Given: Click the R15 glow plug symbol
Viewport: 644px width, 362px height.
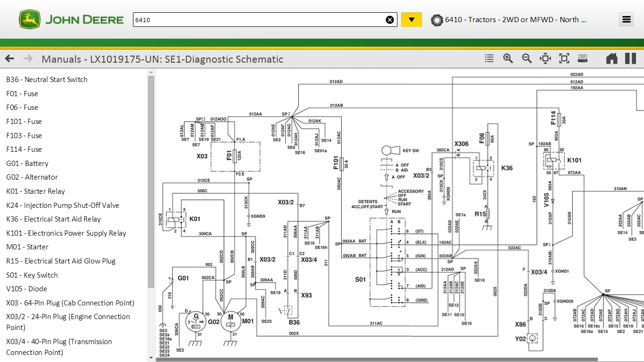Looking at the screenshot, I should [488, 215].
